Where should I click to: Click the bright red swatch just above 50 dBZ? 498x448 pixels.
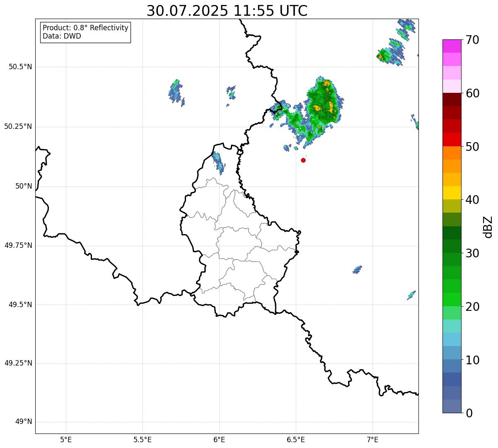pos(452,140)
